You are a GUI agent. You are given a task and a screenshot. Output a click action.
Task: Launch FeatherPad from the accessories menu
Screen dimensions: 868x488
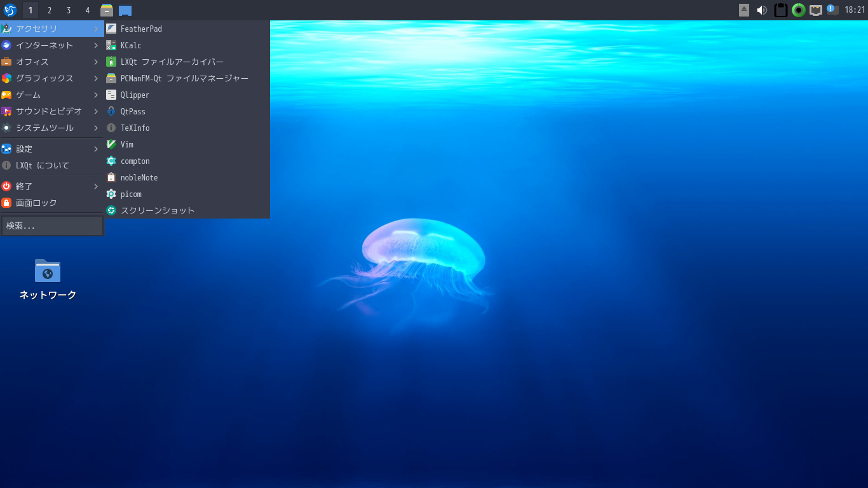141,28
